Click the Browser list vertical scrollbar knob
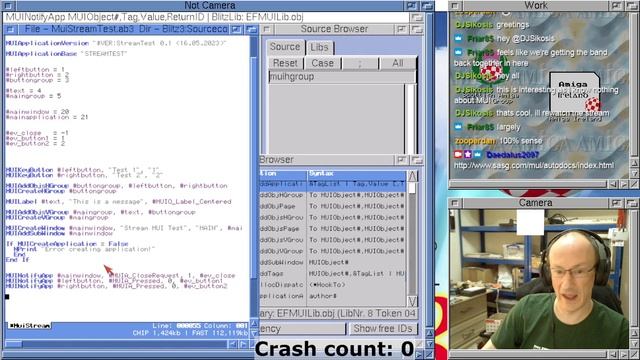Screen dimensions: 640x360 tap(412, 188)
